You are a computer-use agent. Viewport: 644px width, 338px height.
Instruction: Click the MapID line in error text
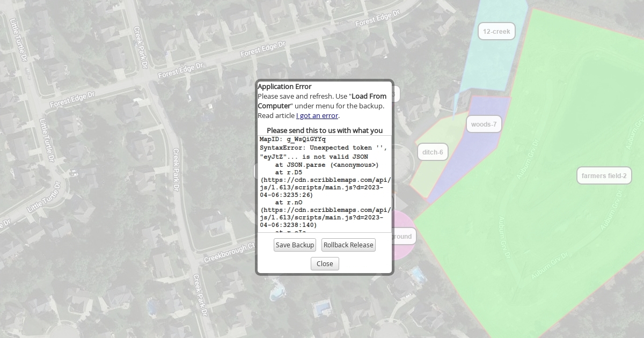(292, 139)
